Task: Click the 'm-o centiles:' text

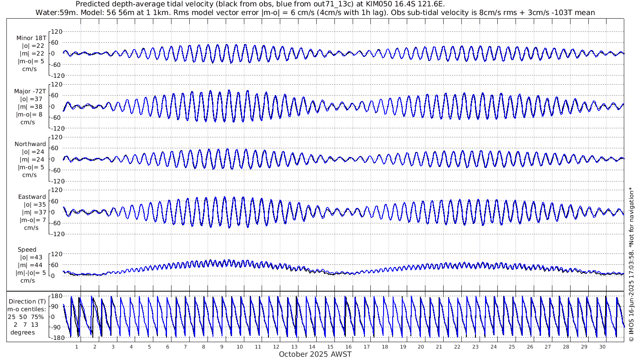Action: point(28,309)
